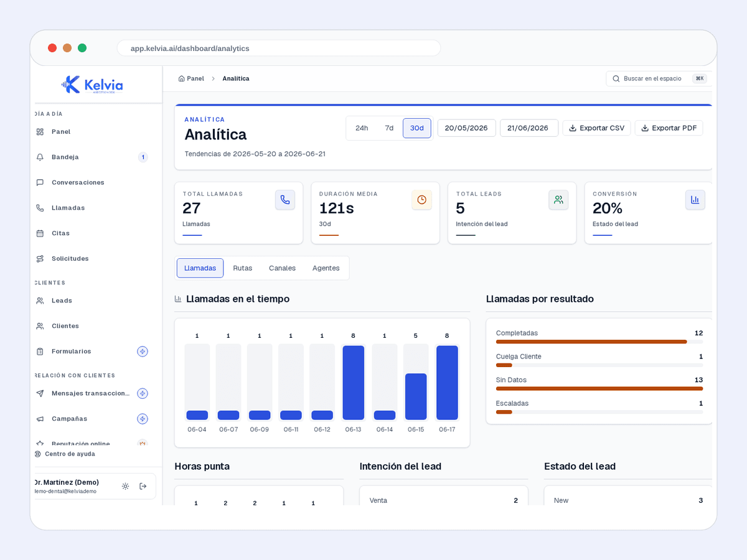Click the Escaladas progress bar

[x=599, y=412]
